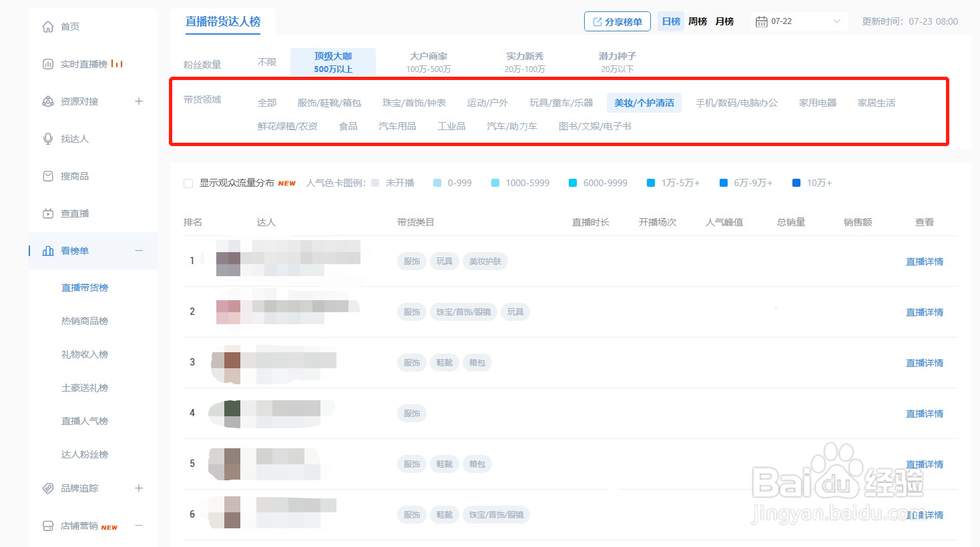Collapse the 看榜单 section
The width and height of the screenshot is (980, 547).
[139, 251]
